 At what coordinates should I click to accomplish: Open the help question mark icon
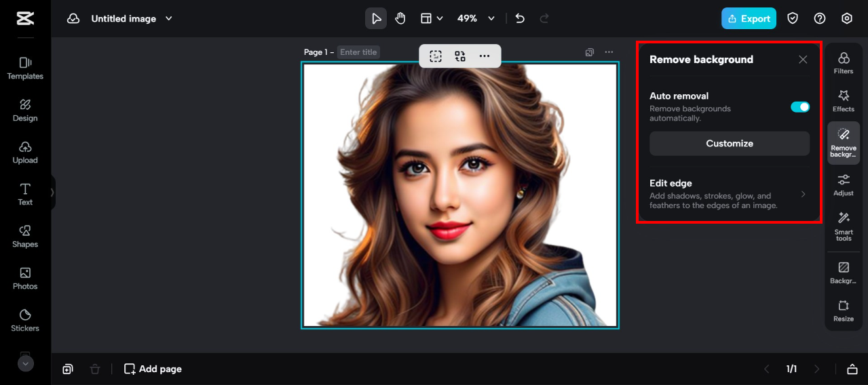coord(820,18)
